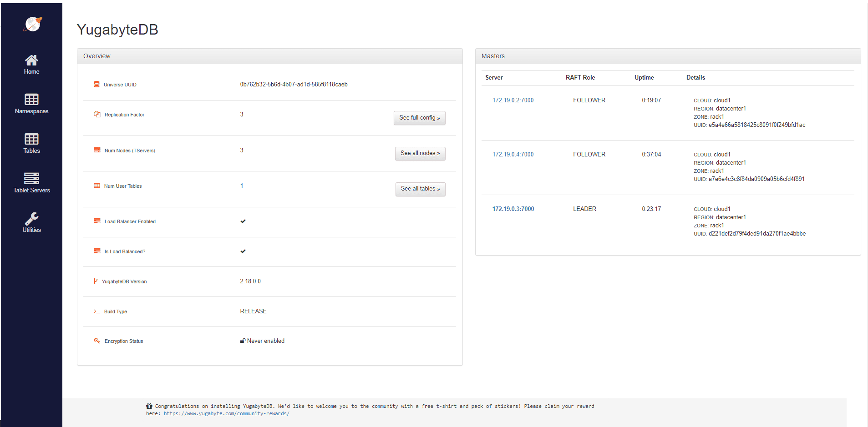The width and height of the screenshot is (868, 427).
Task: Click the Universe UUID database icon
Action: click(96, 84)
